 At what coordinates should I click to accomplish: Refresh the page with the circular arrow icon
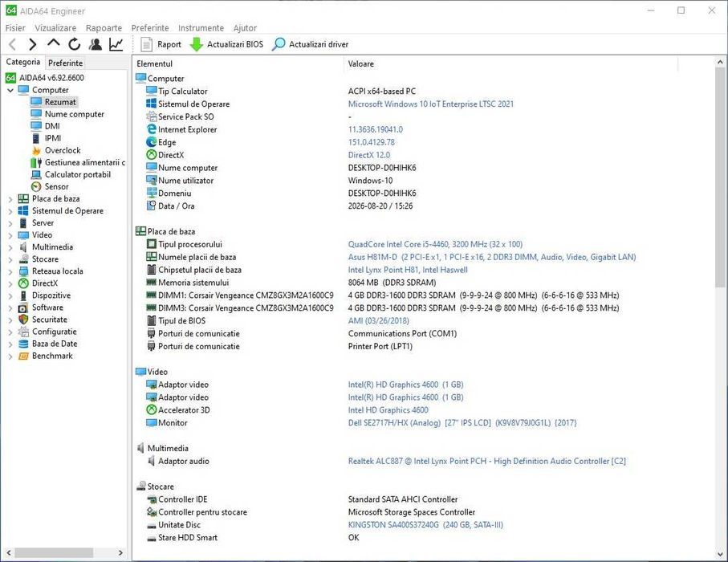75,45
